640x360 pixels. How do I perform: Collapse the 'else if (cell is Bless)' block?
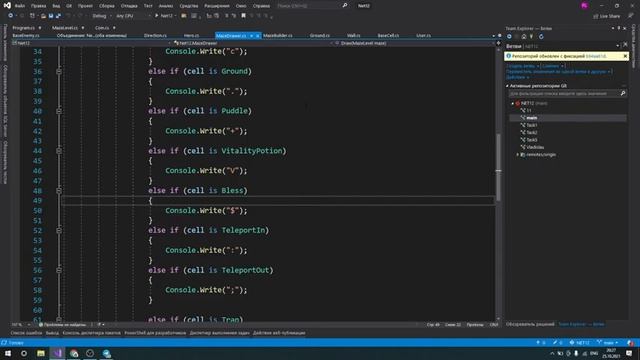[59, 191]
